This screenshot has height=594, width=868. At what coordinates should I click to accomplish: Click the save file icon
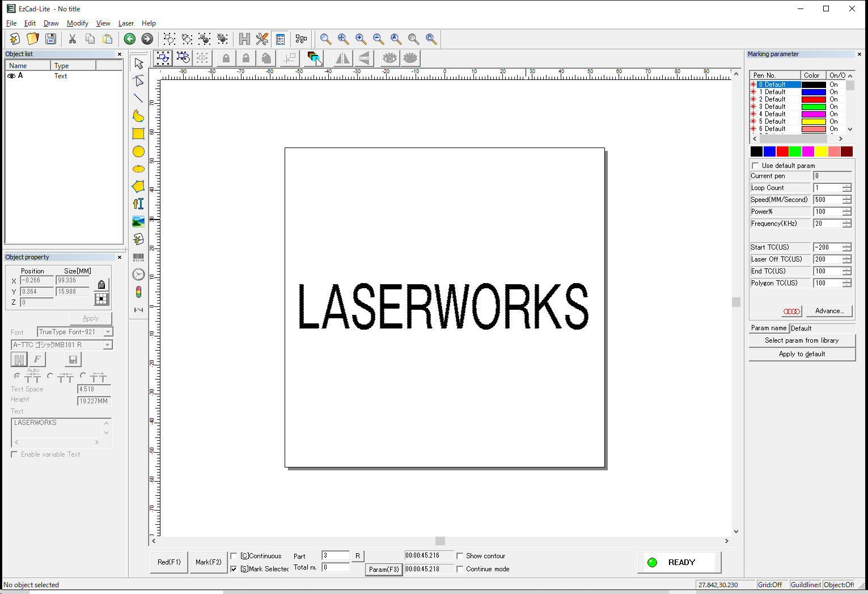(x=50, y=39)
